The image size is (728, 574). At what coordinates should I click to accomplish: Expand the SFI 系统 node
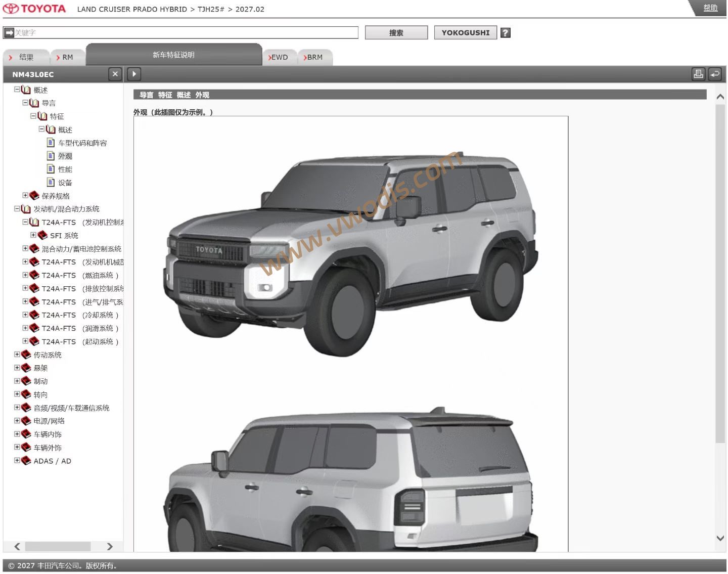tap(33, 235)
